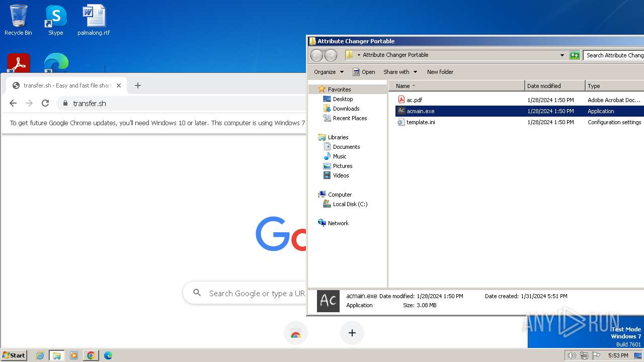Click the Start button

[x=14, y=355]
